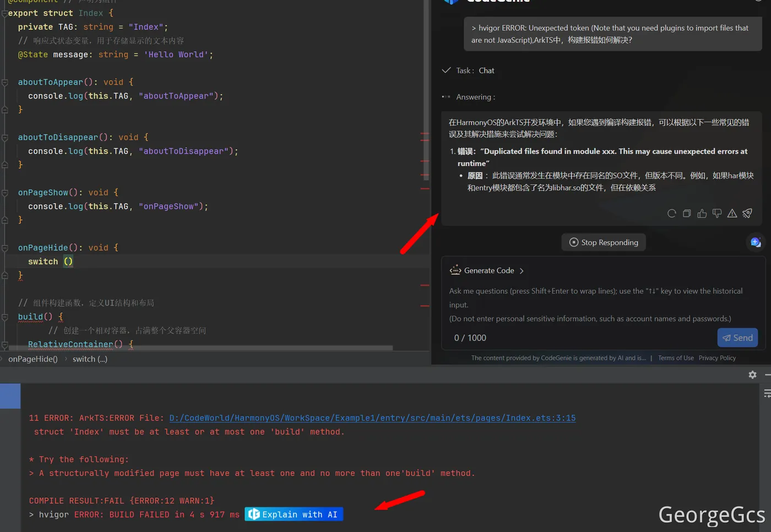Click the "onPageShow" string argument
Viewport: 771px width, 532px height.
point(169,206)
